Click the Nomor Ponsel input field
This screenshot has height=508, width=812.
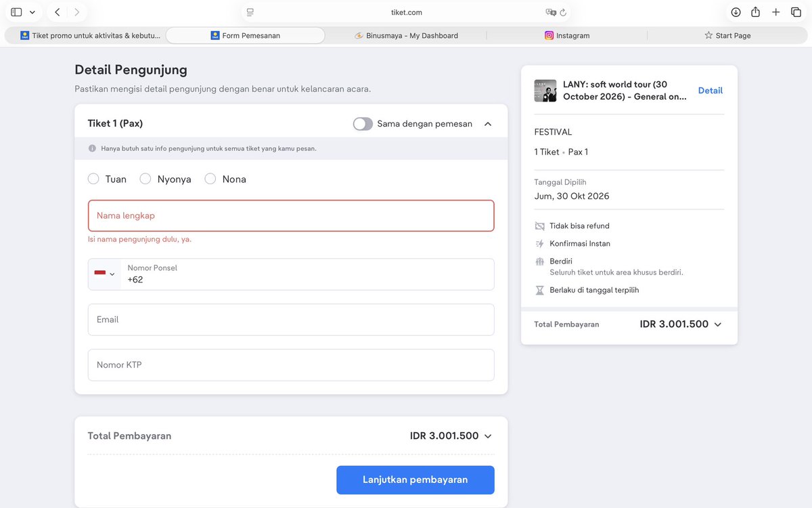tap(307, 274)
